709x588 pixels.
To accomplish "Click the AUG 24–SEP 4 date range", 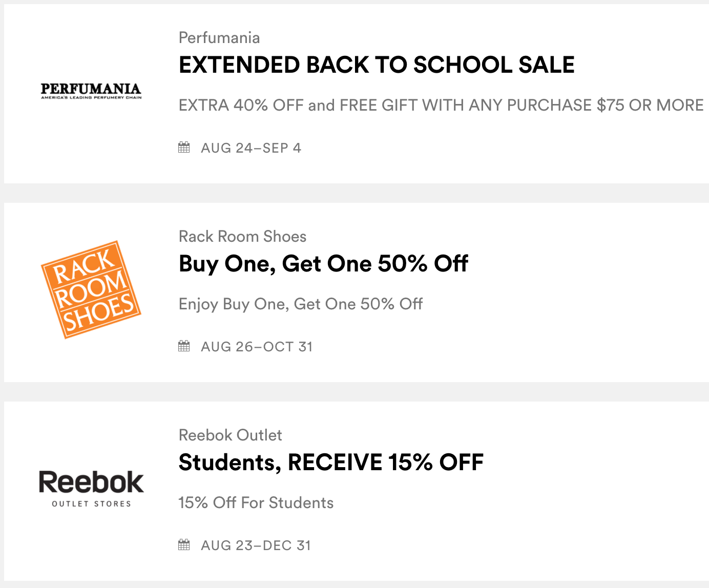I will point(251,148).
